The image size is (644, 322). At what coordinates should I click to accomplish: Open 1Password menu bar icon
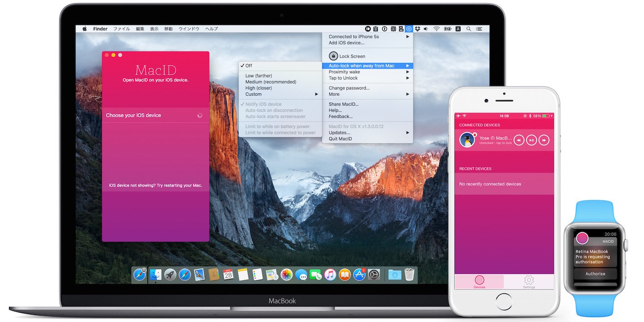pyautogui.click(x=385, y=29)
